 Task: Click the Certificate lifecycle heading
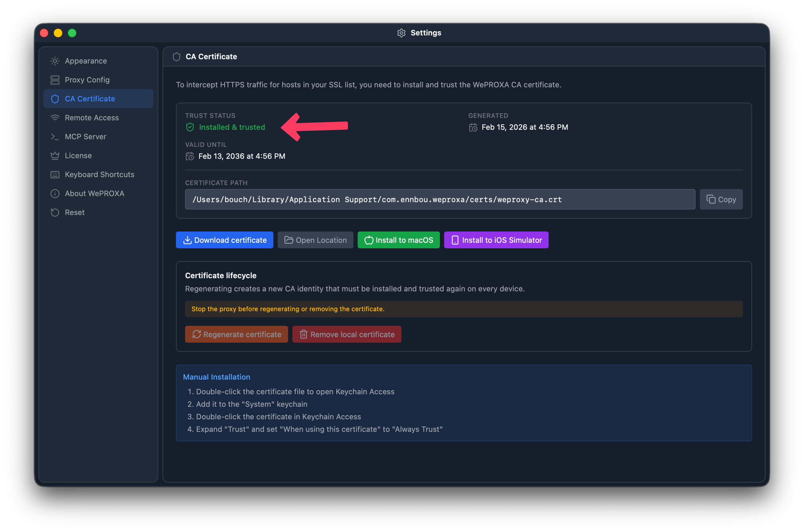coord(221,276)
